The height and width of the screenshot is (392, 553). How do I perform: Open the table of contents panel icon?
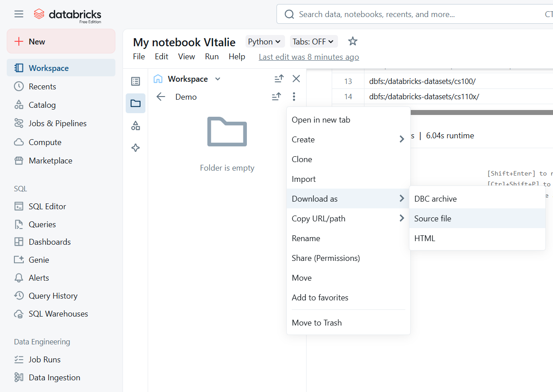click(136, 81)
